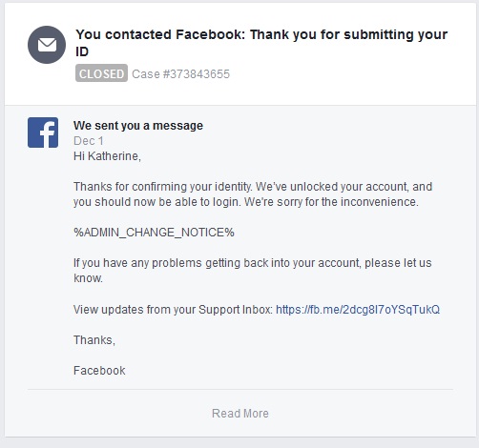Open the fb.me Support Inbox link
Viewport: 479px width, 448px height.
358,310
